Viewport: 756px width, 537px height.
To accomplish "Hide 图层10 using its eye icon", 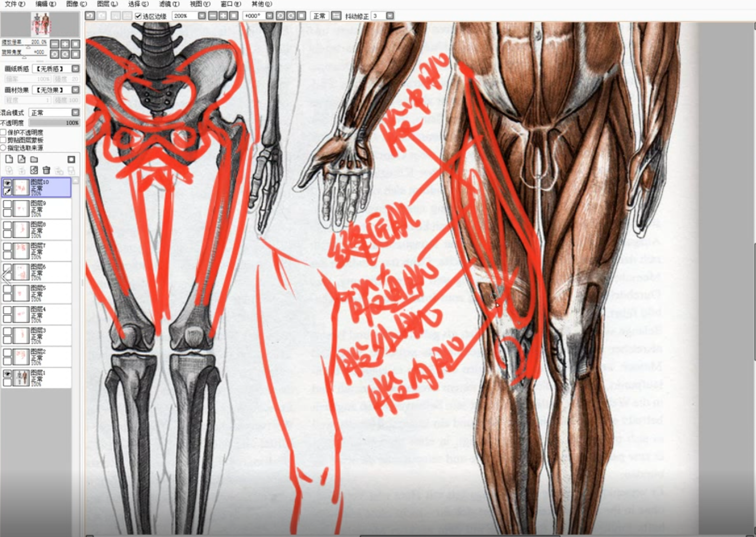I will (x=7, y=183).
